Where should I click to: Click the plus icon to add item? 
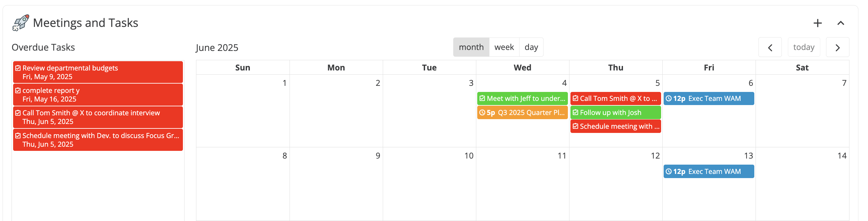pos(817,23)
